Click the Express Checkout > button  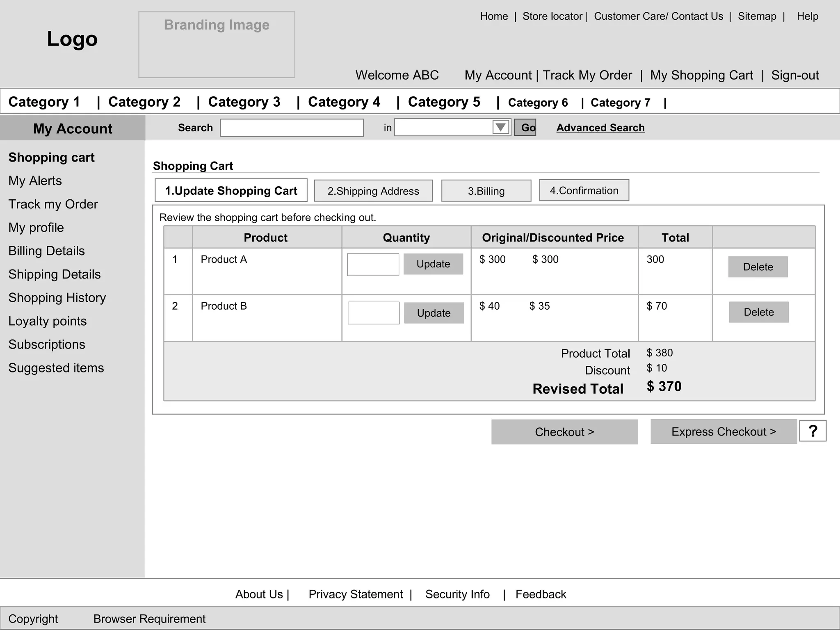pos(724,431)
